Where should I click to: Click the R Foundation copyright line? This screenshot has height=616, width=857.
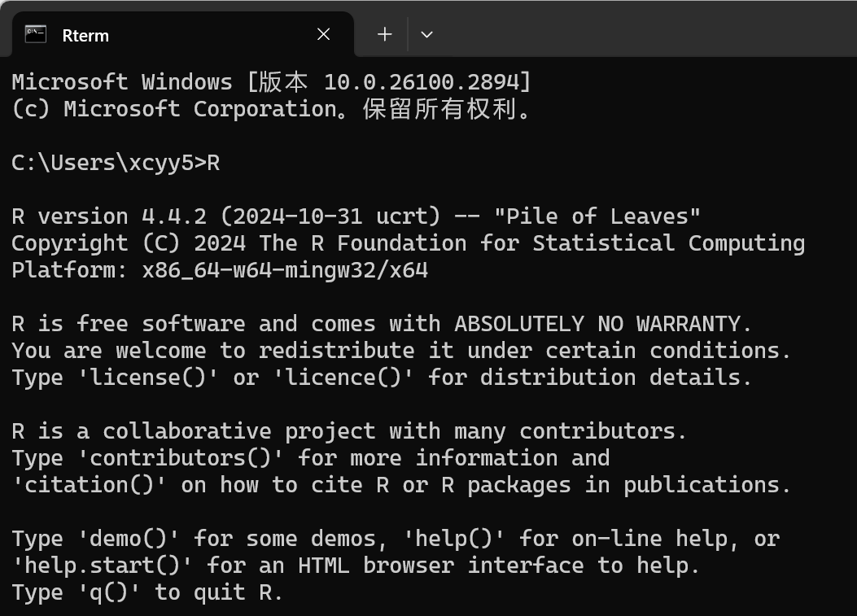pos(407,243)
